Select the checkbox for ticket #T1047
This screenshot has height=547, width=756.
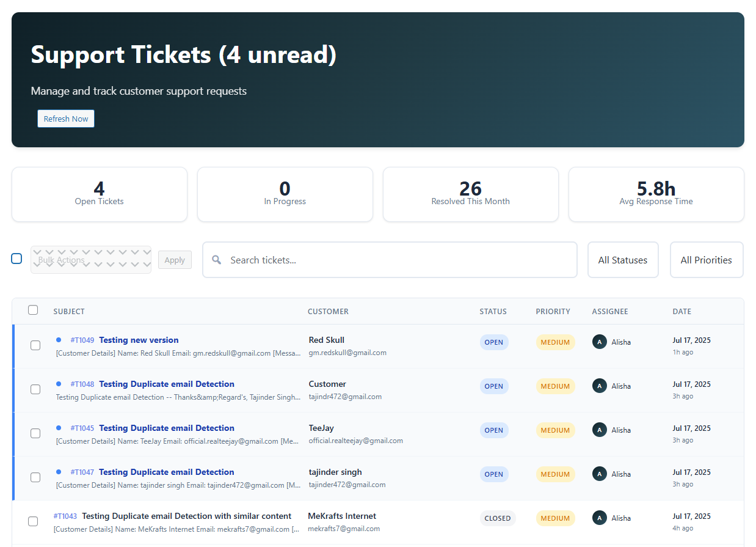[x=35, y=477]
